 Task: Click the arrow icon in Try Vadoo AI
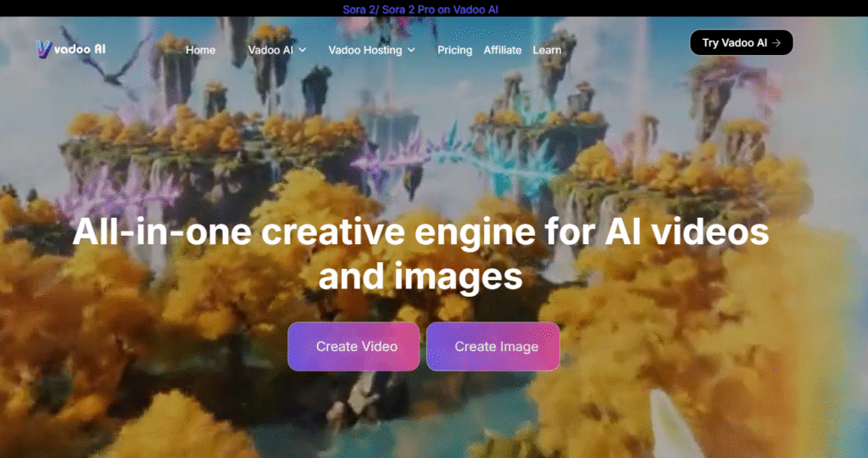(x=776, y=42)
